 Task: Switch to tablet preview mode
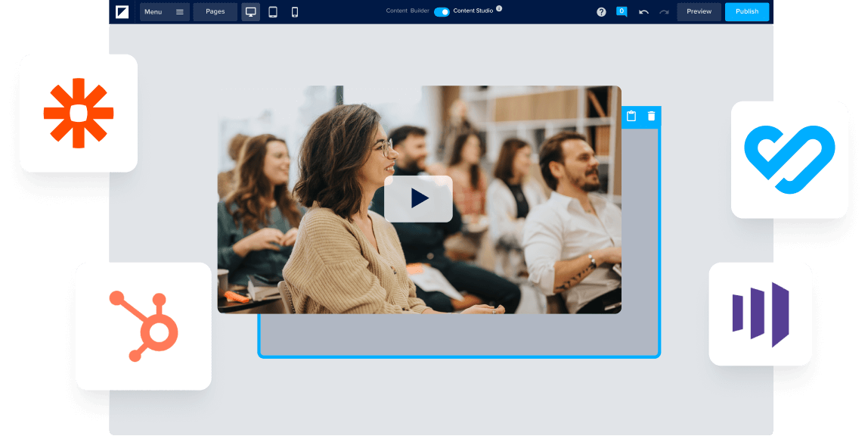pos(273,12)
